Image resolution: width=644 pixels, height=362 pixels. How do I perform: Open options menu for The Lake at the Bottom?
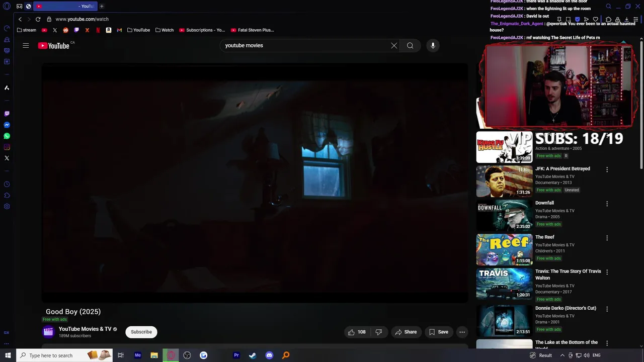[607, 343]
